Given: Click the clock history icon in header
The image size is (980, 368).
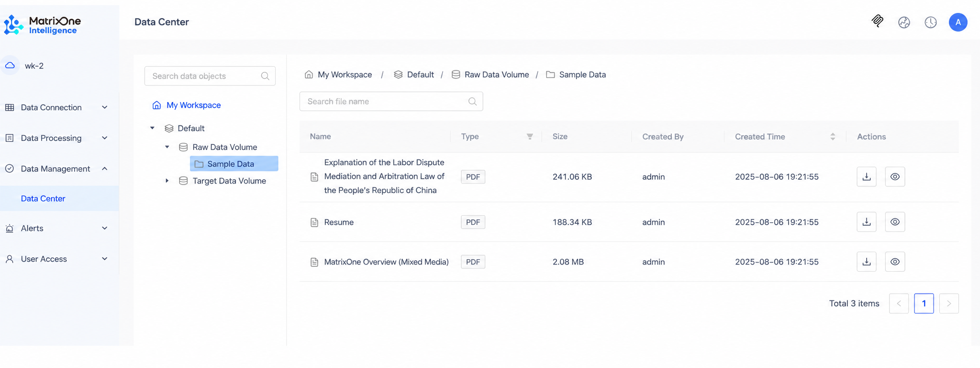Looking at the screenshot, I should pyautogui.click(x=930, y=22).
